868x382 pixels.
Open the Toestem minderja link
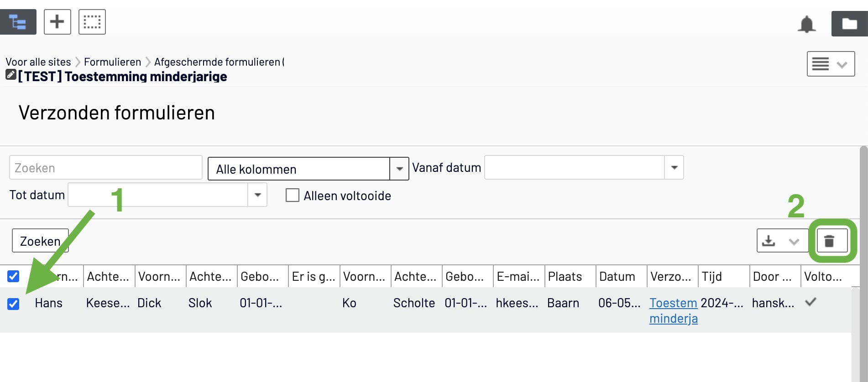(674, 310)
